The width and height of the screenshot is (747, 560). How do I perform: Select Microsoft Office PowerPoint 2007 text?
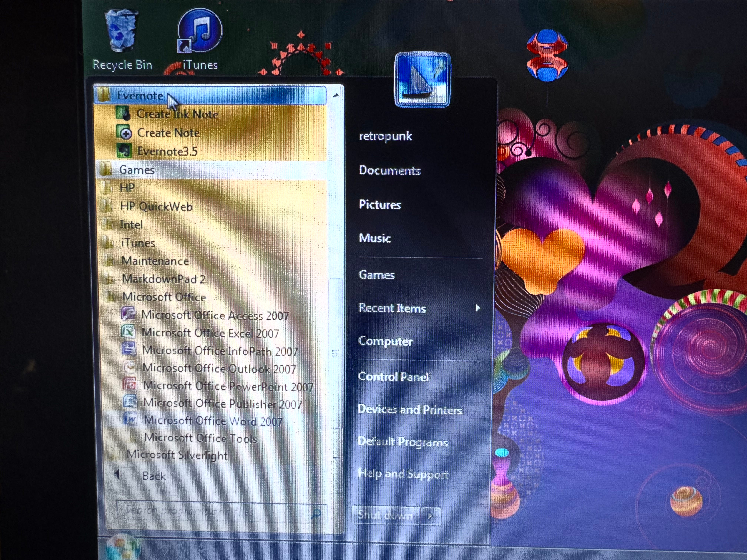pos(228,386)
